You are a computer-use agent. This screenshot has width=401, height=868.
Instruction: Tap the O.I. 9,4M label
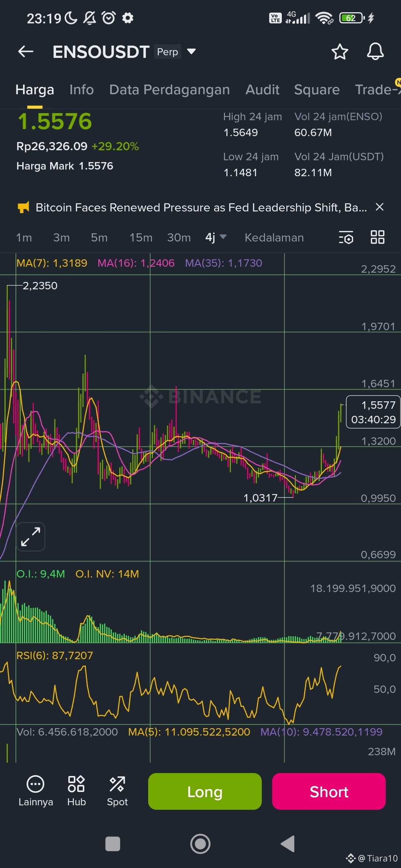click(x=40, y=574)
